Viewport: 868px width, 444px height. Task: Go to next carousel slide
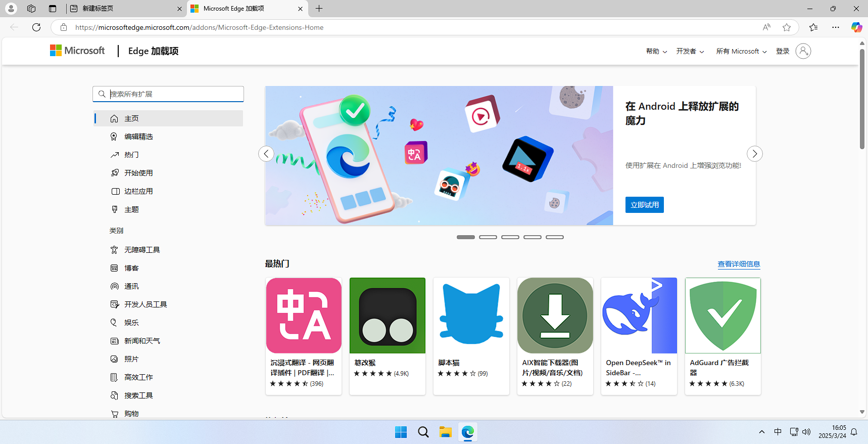(754, 154)
